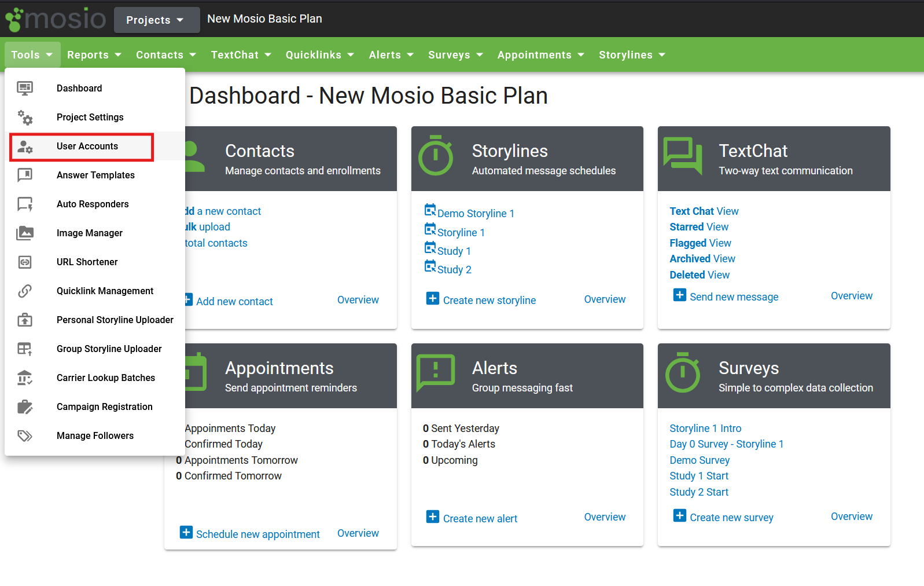
Task: Click the Demo Survey link
Action: click(x=700, y=460)
